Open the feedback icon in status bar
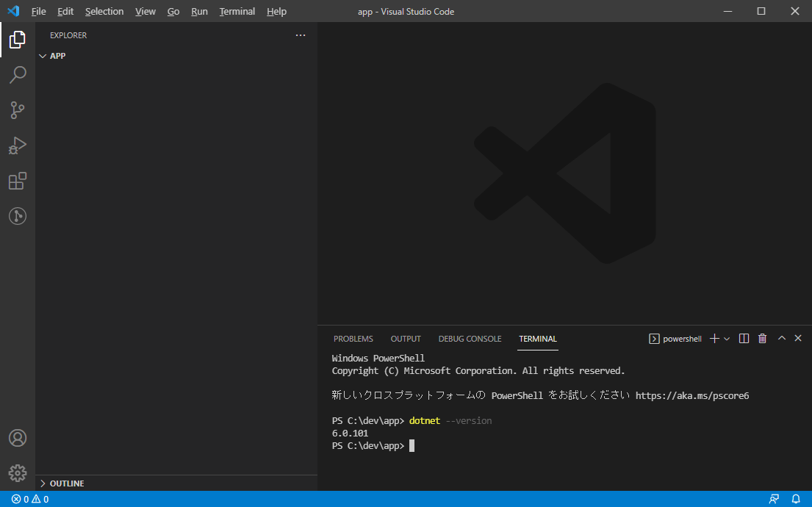812x507 pixels. [x=775, y=499]
